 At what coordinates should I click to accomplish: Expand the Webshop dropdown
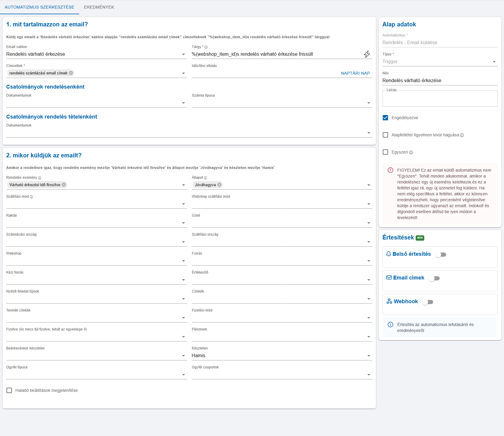coord(96,261)
